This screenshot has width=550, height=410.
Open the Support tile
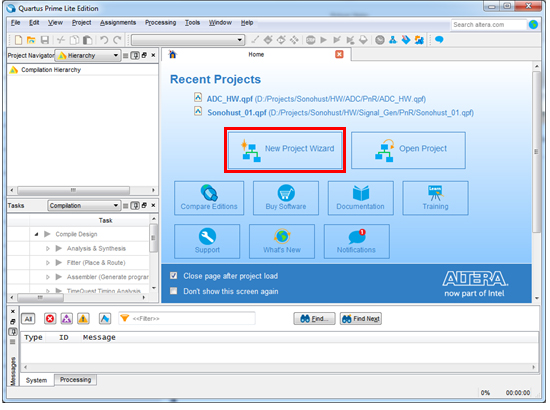pos(207,242)
